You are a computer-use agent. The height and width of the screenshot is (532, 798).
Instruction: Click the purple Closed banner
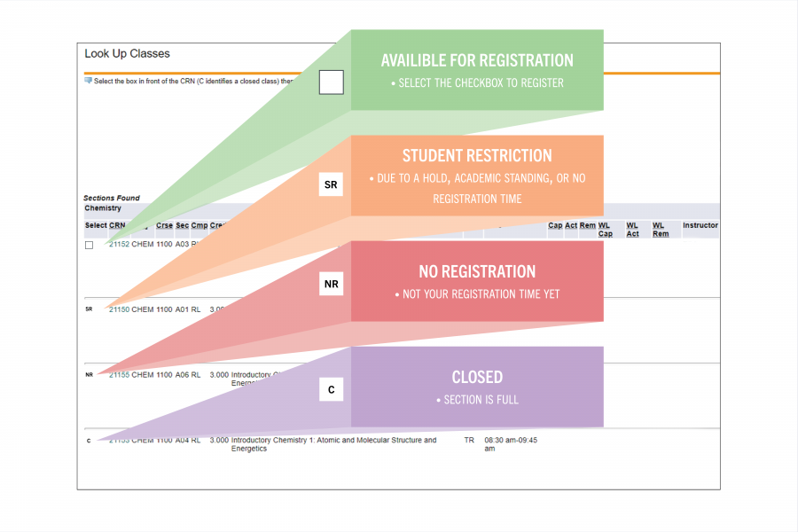477,387
